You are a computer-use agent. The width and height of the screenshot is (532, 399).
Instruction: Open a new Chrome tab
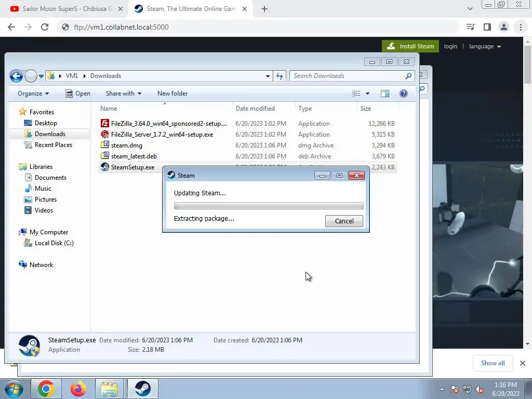coord(264,9)
